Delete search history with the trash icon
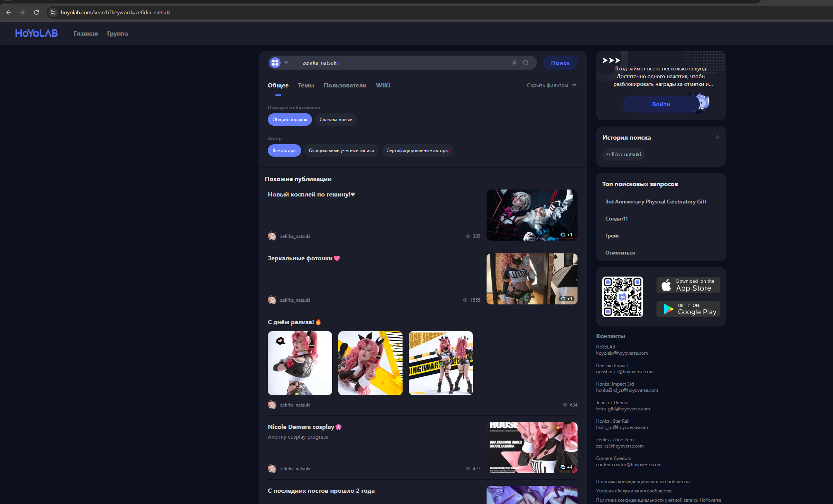The image size is (833, 504). pyautogui.click(x=717, y=137)
